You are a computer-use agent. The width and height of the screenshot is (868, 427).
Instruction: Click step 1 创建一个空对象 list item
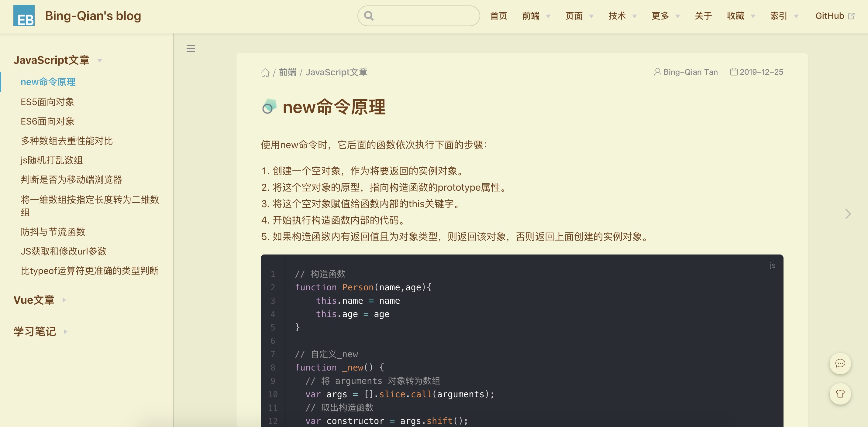coord(363,171)
